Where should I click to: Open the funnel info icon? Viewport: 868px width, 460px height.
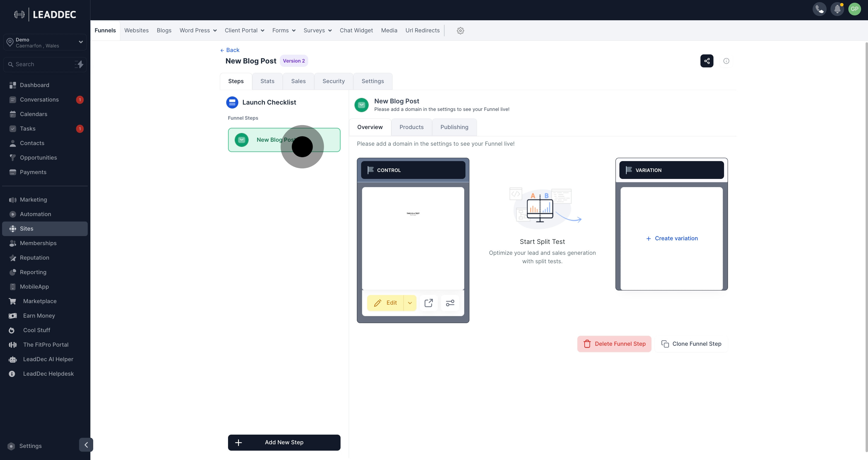coord(726,61)
